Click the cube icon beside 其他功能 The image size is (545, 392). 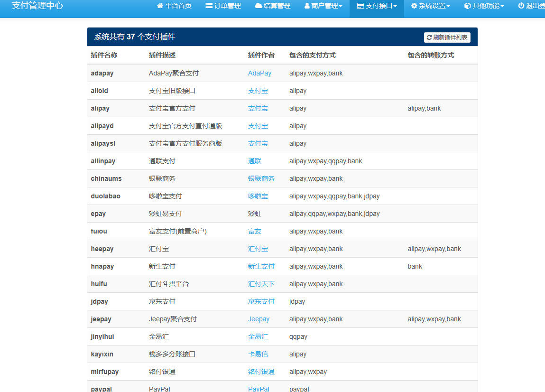tap(468, 6)
